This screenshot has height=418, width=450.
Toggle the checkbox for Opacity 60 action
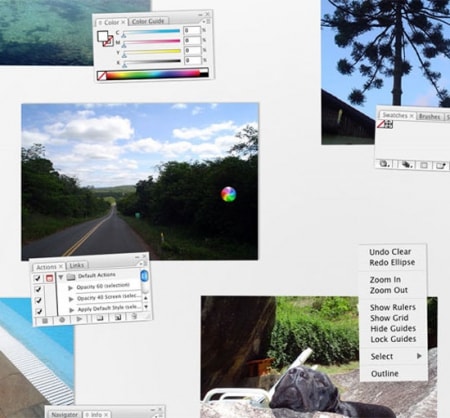(38, 289)
